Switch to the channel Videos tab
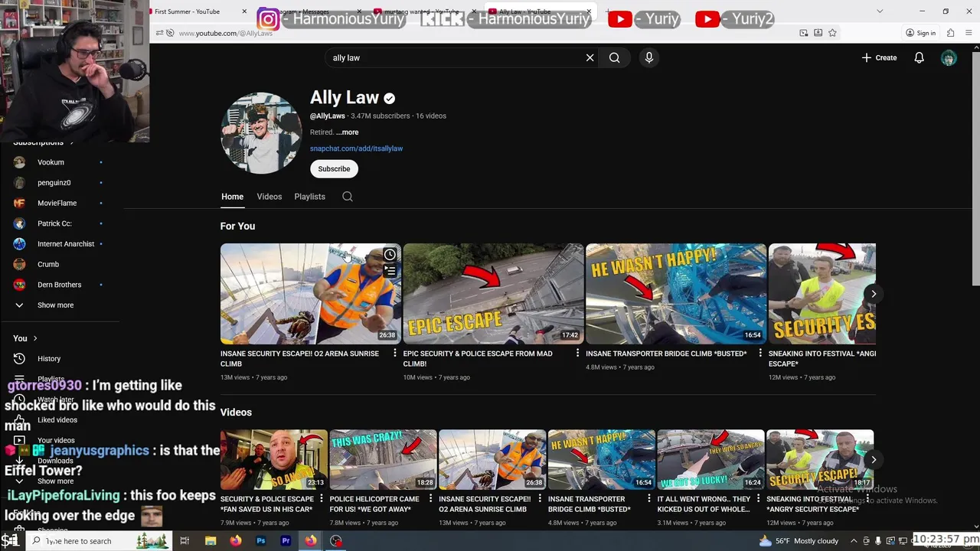980x551 pixels. tap(269, 197)
